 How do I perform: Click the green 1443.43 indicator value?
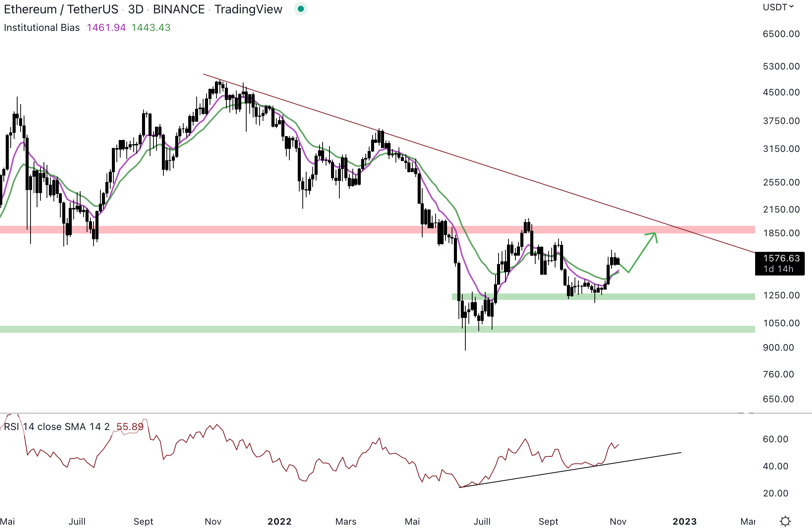click(x=151, y=27)
